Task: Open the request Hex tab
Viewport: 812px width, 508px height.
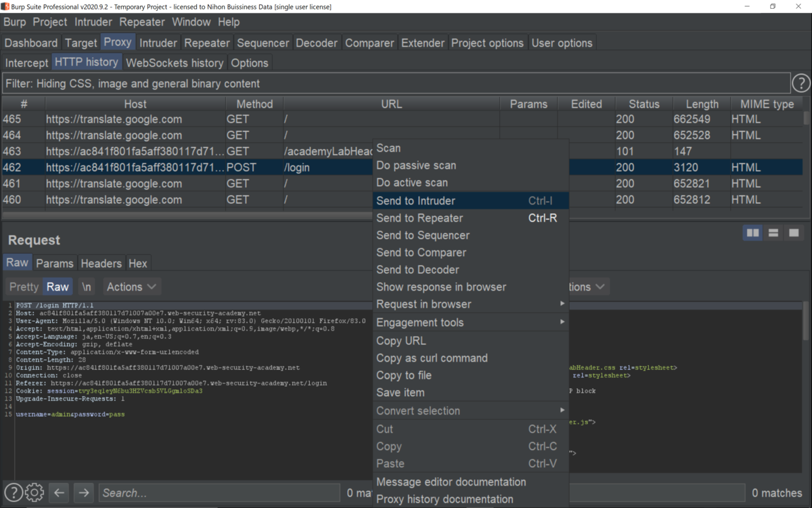Action: [138, 263]
